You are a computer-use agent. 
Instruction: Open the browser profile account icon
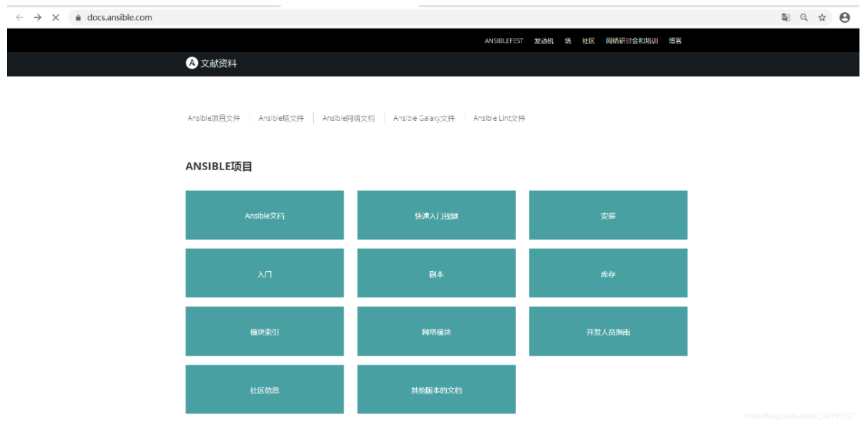click(845, 17)
